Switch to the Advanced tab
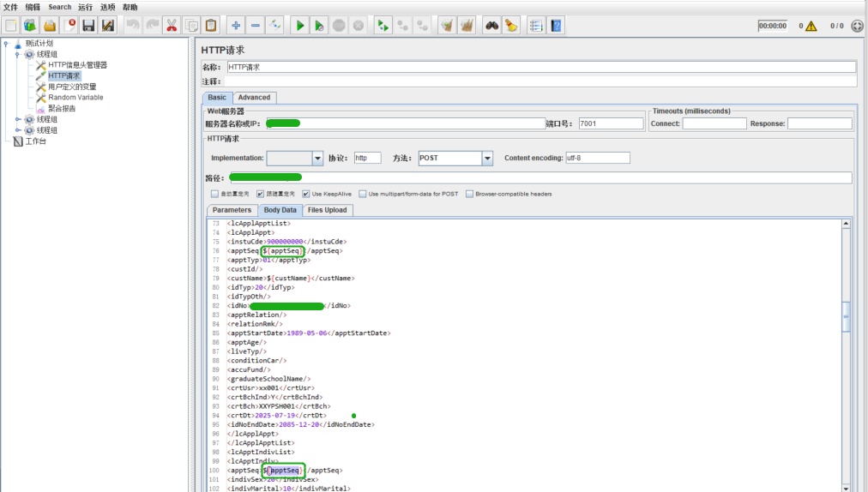868x492 pixels. click(255, 98)
